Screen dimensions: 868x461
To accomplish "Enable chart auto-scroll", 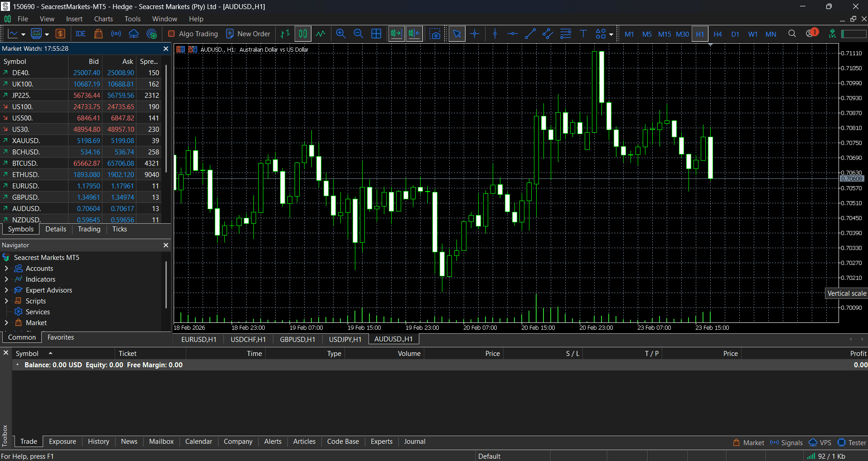I will [x=396, y=34].
